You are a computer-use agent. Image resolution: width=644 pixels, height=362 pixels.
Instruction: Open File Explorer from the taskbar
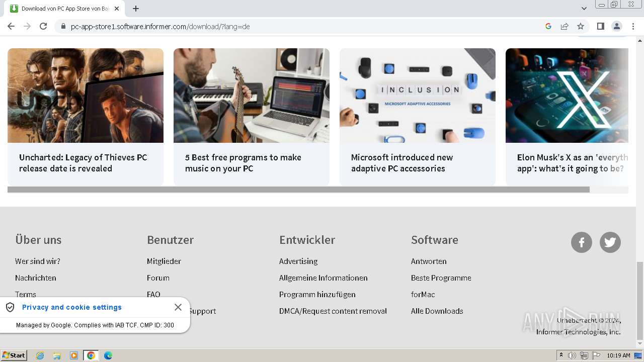[57, 355]
